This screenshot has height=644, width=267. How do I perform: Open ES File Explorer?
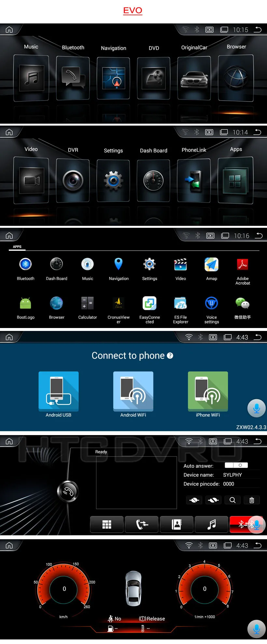[x=181, y=310]
